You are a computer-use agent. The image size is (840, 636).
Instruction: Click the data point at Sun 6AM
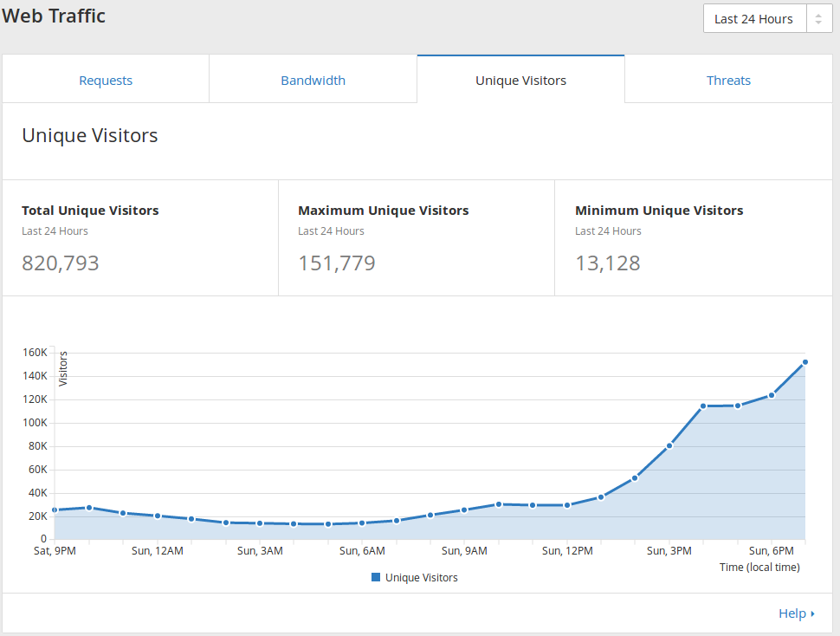362,522
